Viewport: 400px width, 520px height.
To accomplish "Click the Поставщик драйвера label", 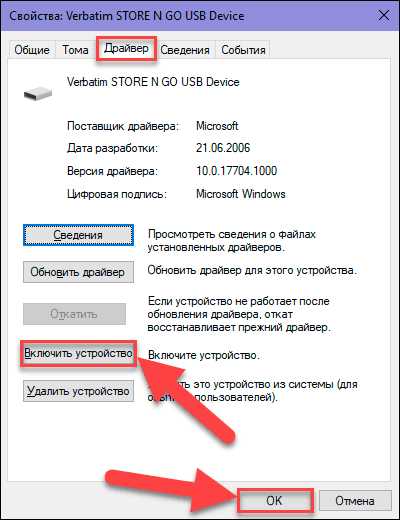I will coord(123,126).
